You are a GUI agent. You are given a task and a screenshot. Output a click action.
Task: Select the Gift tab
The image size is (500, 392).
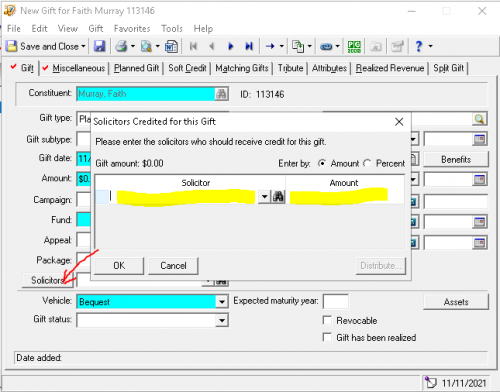(x=23, y=68)
